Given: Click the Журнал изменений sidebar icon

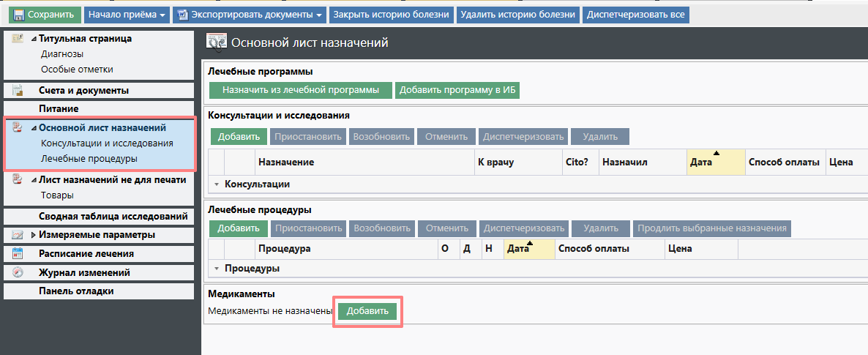Looking at the screenshot, I should [18, 272].
